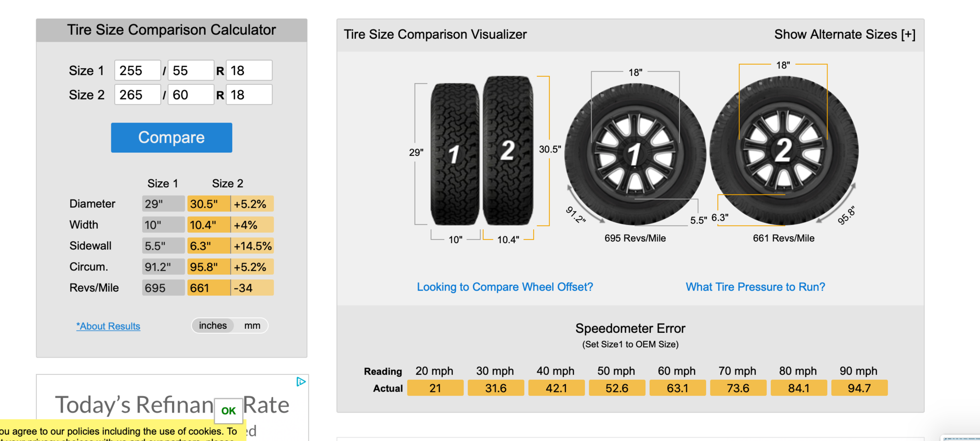Open the *About Results link
Viewport: 980px width, 441px height.
coord(108,326)
